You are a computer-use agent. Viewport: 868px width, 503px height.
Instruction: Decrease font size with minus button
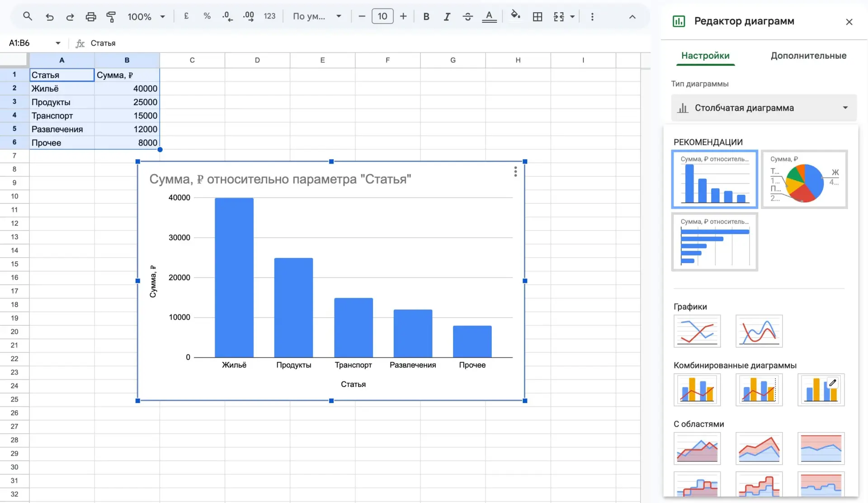click(362, 17)
